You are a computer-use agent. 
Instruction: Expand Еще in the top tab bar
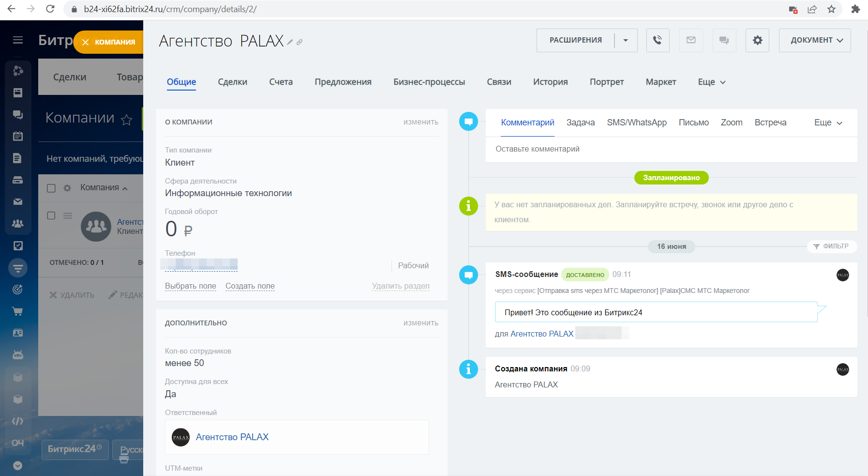tap(711, 82)
